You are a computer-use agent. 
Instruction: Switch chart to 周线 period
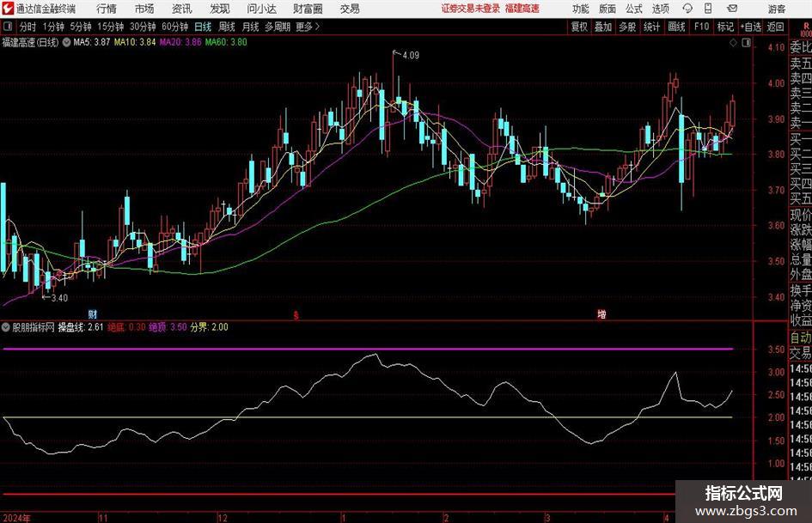[227, 27]
